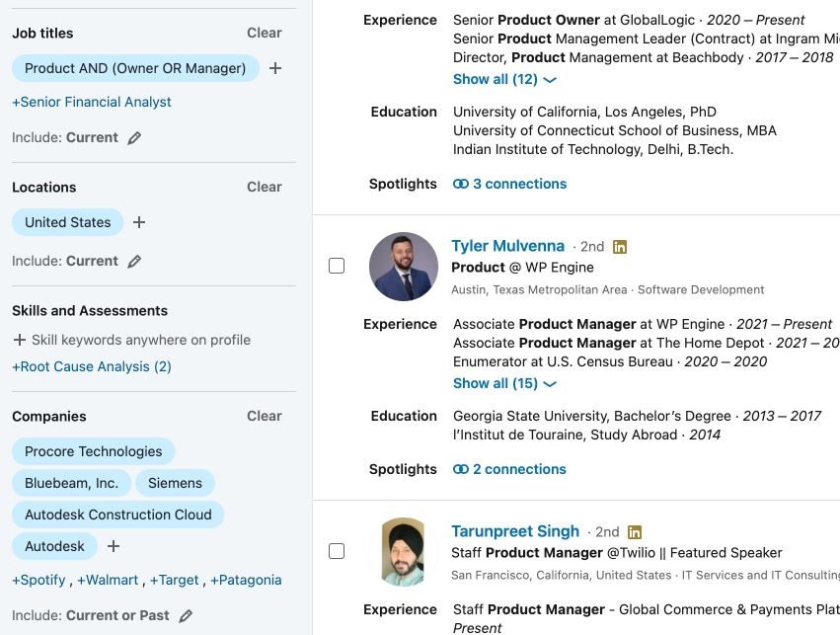Select Tyler Mulvenna's checkbox

coord(337,266)
